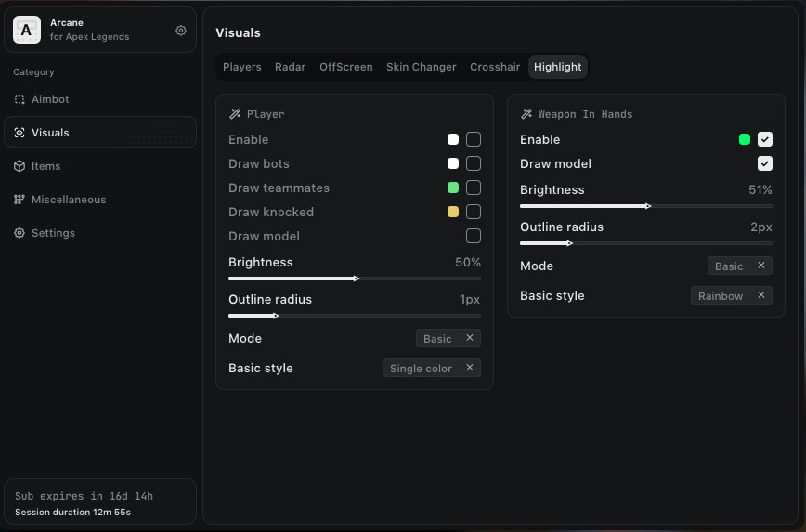Click the gear icon beside Arcane title
This screenshot has width=806, height=532.
click(181, 31)
